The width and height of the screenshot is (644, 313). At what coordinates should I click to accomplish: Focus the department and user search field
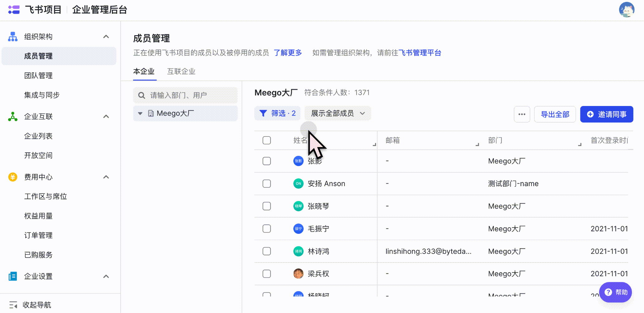pos(185,95)
